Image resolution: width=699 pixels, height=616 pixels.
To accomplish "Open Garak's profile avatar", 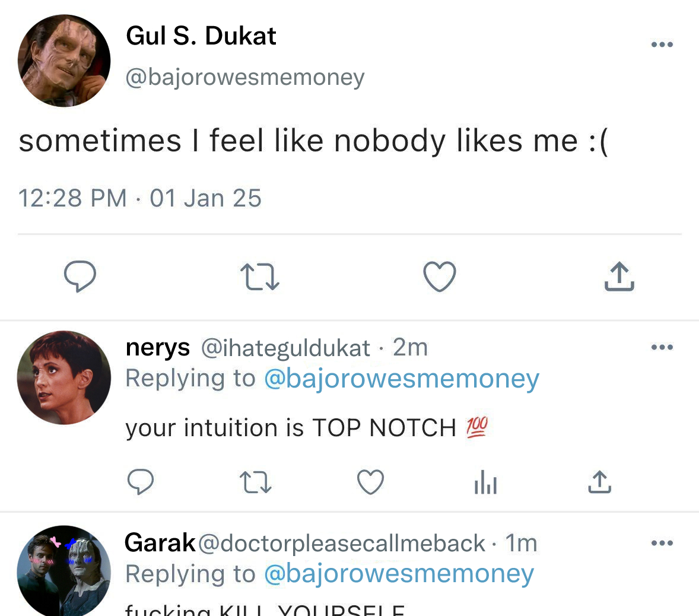I will (64, 571).
